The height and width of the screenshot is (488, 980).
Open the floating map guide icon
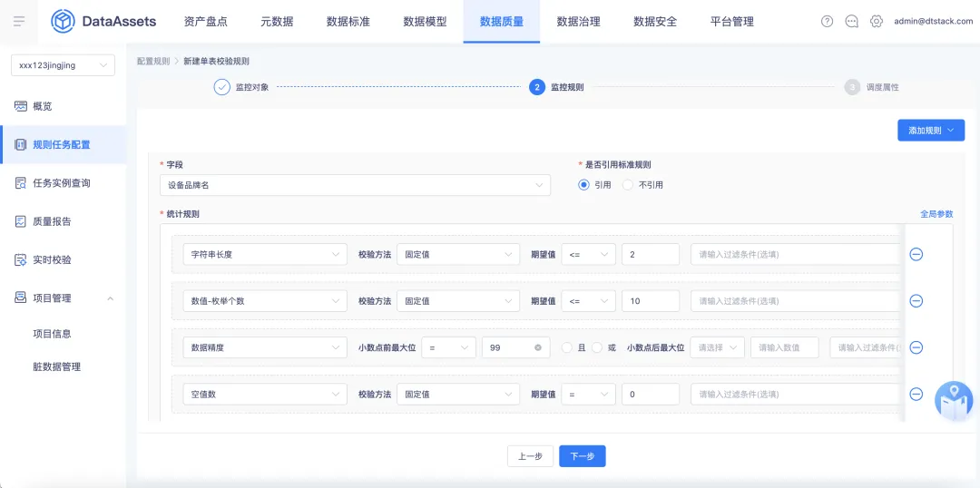click(x=954, y=401)
